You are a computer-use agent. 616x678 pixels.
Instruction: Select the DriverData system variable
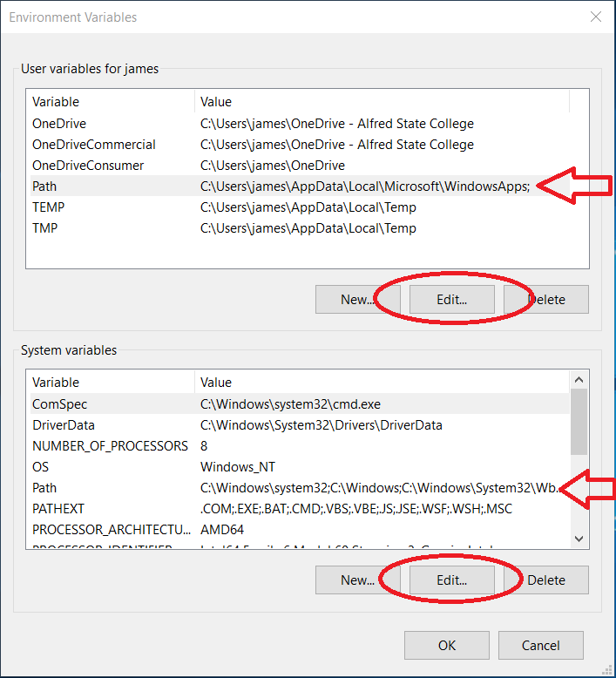coord(300,425)
